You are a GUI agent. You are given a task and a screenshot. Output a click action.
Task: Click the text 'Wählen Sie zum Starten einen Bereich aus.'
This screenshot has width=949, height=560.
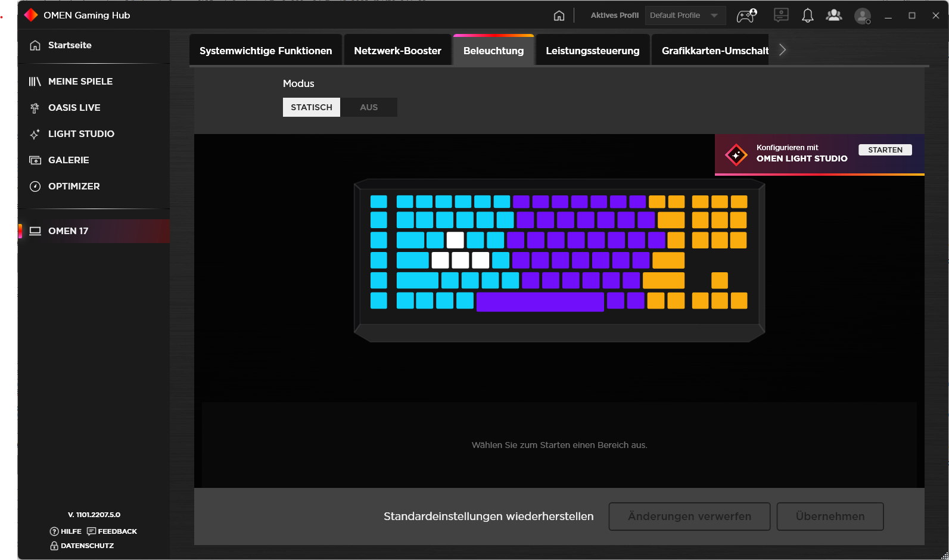pyautogui.click(x=559, y=445)
